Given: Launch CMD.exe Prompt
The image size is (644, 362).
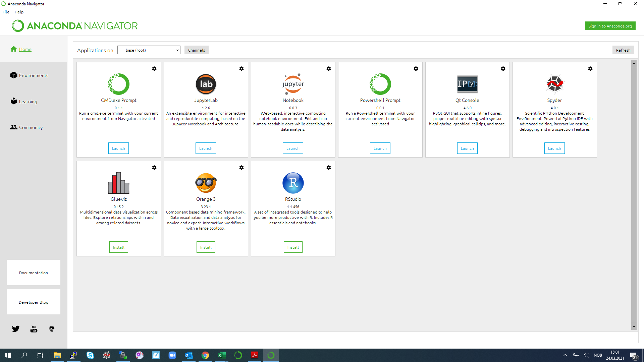Looking at the screenshot, I should coord(118,148).
